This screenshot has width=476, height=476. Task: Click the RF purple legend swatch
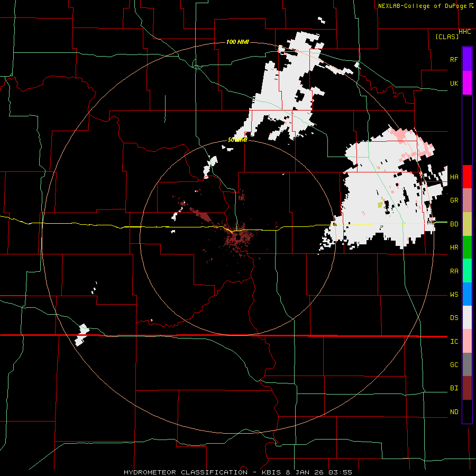467,59
